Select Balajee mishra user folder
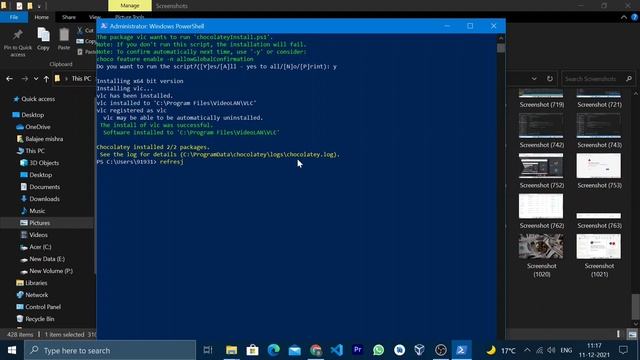This screenshot has height=360, width=640. coord(44,139)
